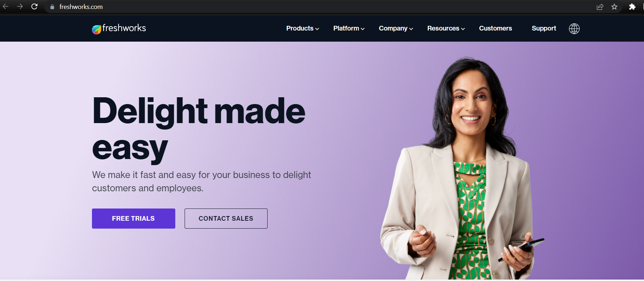Open the globe language selector
The width and height of the screenshot is (644, 281).
point(574,28)
